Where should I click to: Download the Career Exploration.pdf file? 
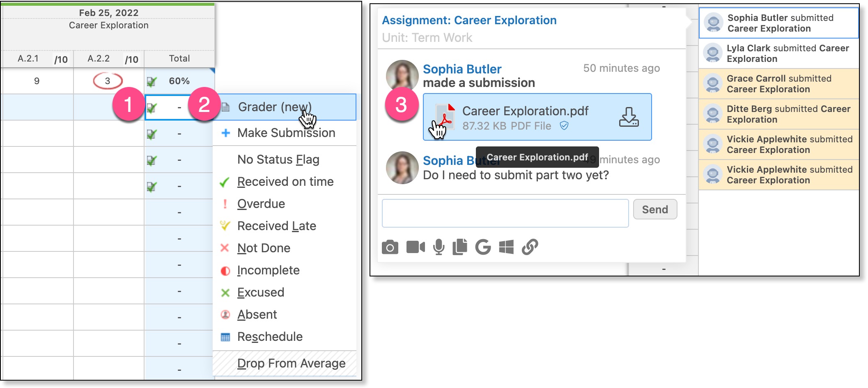coord(628,117)
